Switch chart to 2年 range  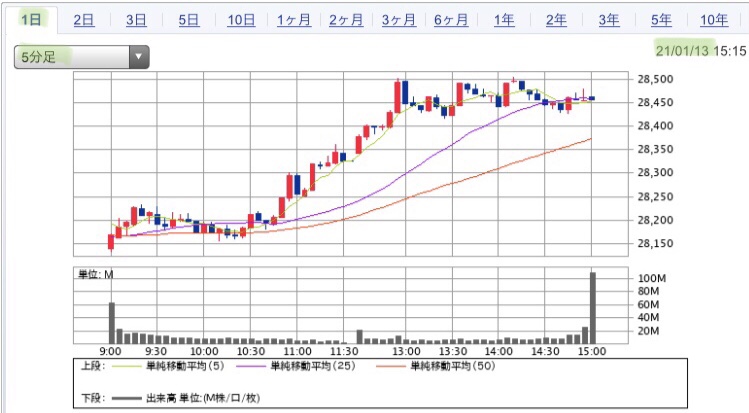point(556,20)
